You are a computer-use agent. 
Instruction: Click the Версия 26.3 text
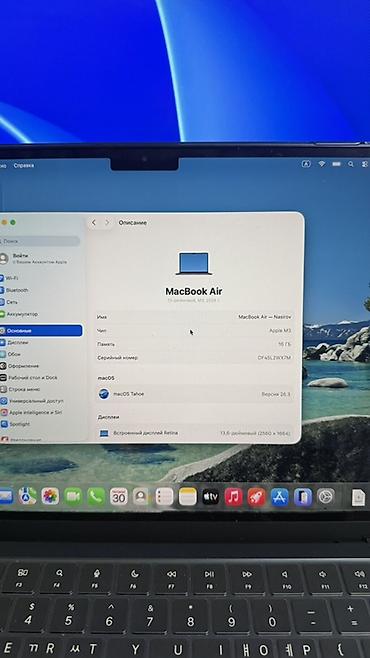276,394
